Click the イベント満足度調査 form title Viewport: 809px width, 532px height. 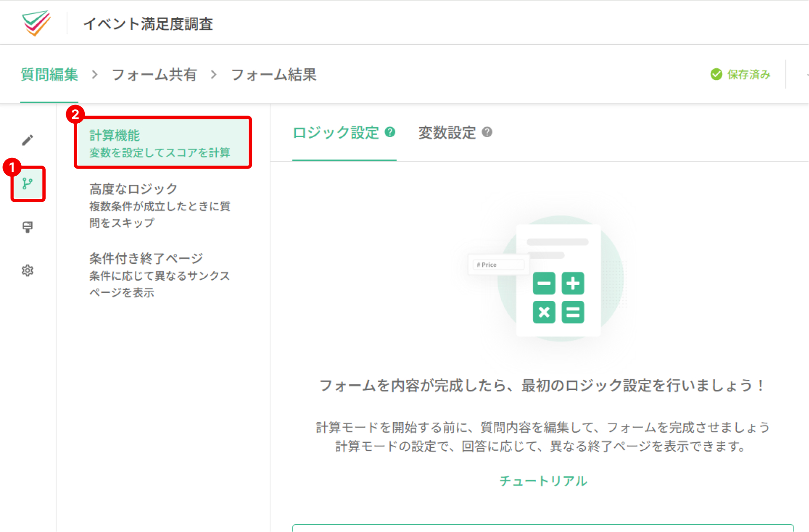pyautogui.click(x=148, y=24)
